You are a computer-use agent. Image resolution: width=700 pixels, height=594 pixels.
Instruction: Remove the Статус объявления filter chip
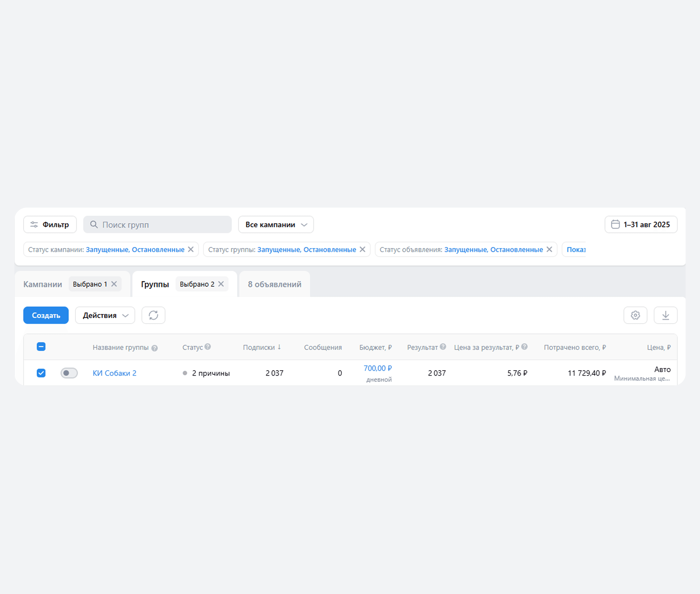coord(549,249)
